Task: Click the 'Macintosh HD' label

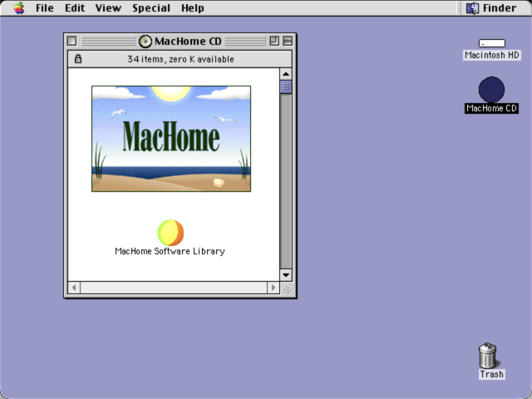Action: pos(492,55)
